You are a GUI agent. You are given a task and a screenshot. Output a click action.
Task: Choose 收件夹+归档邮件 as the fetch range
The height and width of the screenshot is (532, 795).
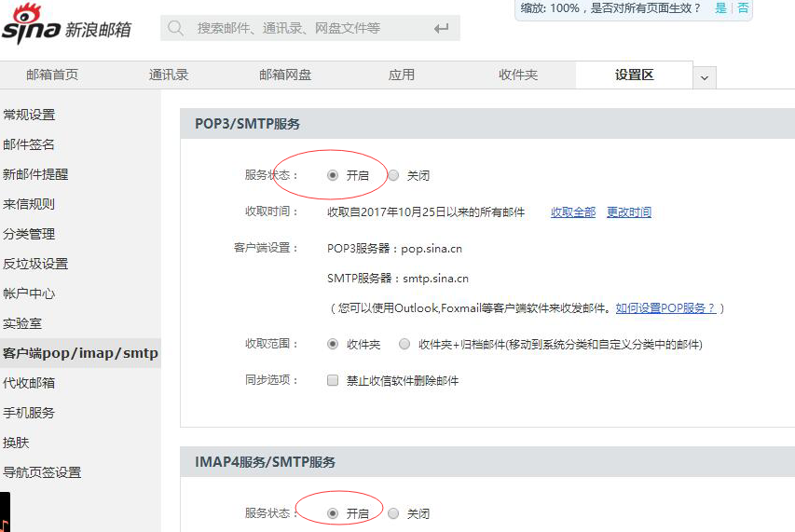coord(404,345)
